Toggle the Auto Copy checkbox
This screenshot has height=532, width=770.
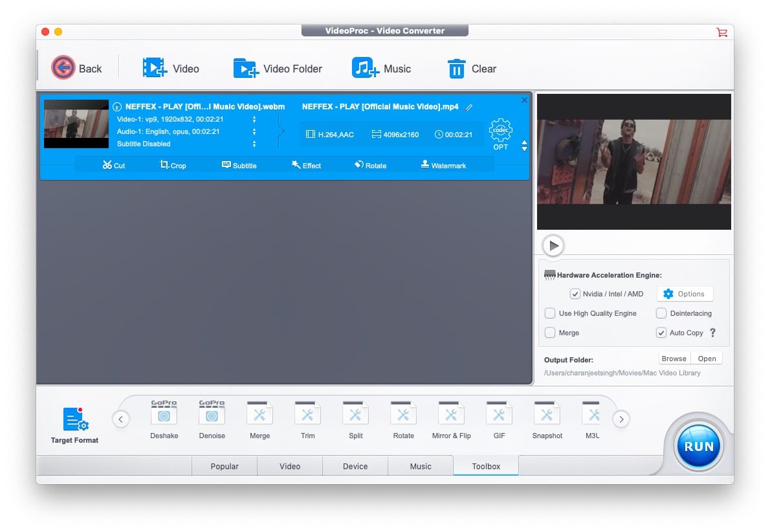(x=661, y=333)
